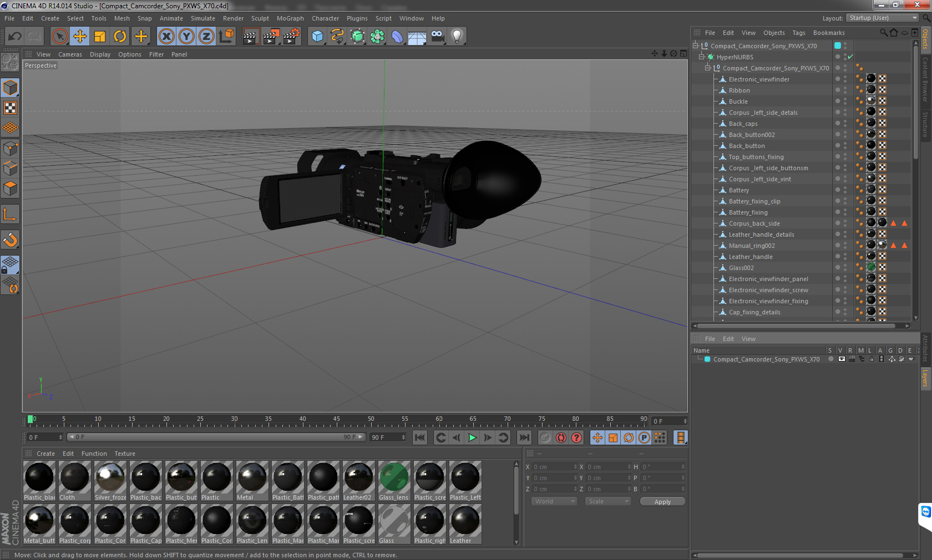932x560 pixels.
Task: Play the animation forward
Action: point(472,437)
